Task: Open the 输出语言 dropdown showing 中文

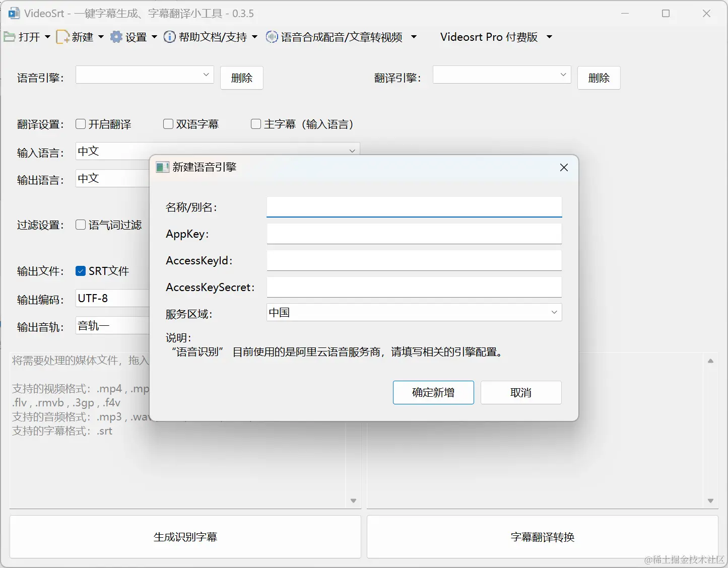Action: [112, 178]
